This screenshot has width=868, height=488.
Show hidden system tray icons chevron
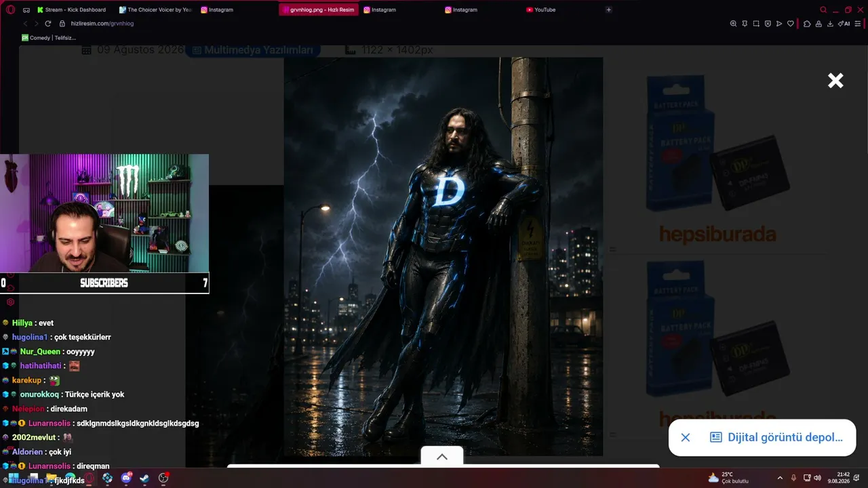(780, 478)
